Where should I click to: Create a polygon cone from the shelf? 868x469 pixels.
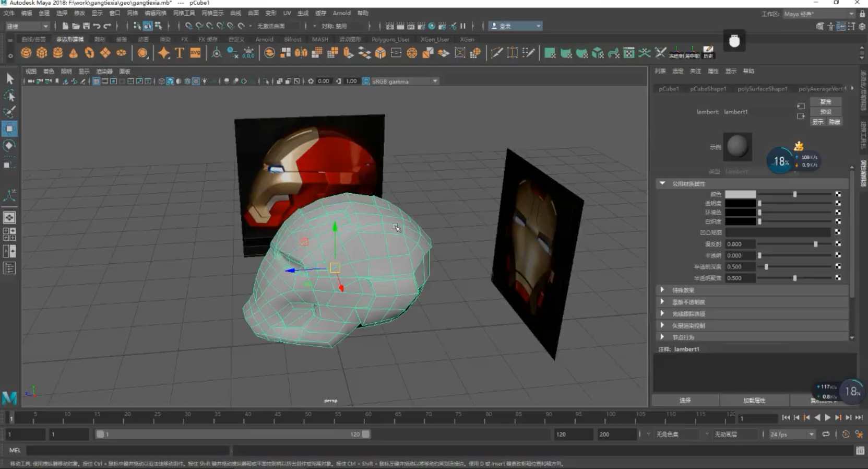tap(74, 53)
